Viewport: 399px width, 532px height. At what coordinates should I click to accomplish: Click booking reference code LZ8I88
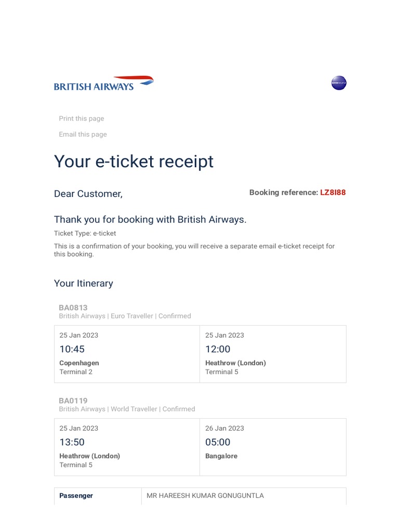point(332,192)
